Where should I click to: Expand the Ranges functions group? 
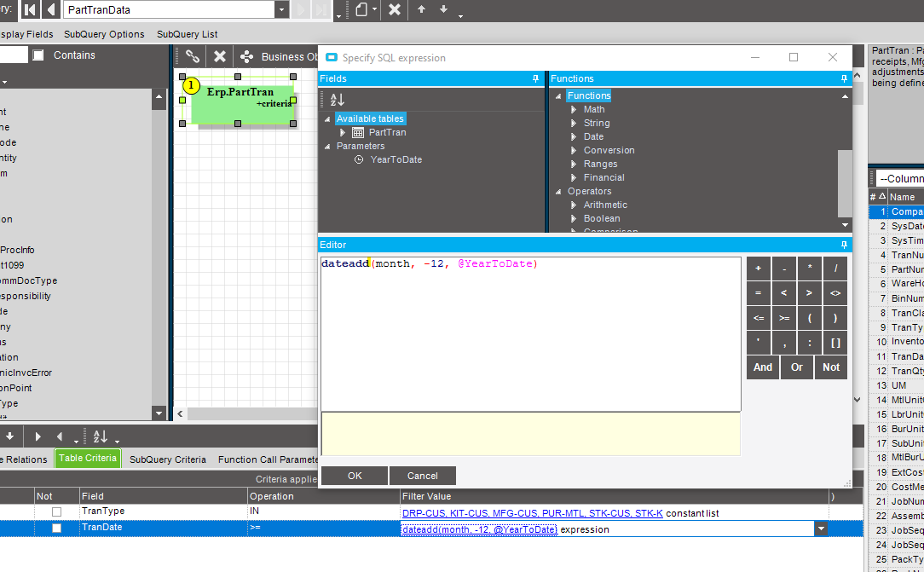(574, 164)
